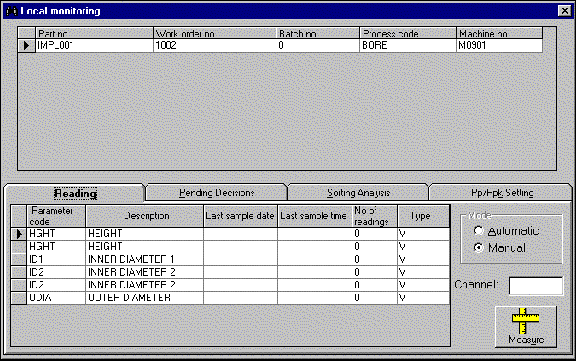Click the Channel input field
Viewport: 576px width, 361px height.
pos(536,285)
